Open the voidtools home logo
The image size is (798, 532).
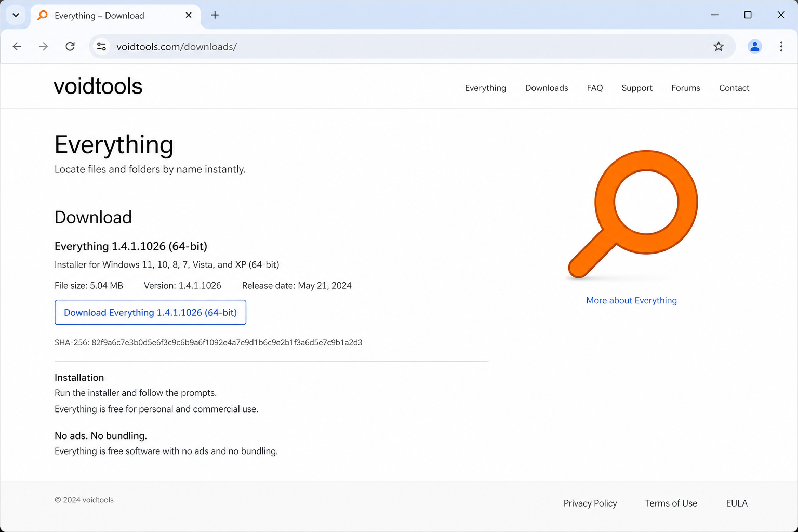[x=98, y=86]
